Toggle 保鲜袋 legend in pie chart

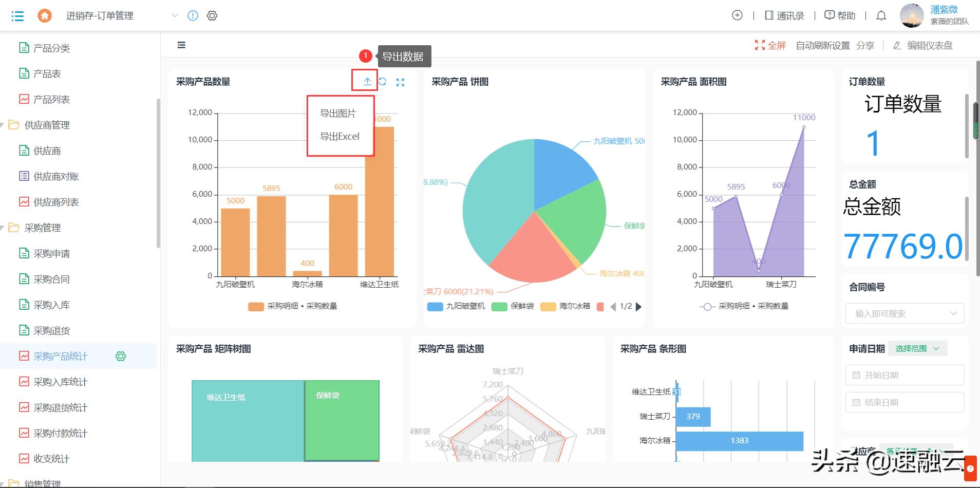click(513, 306)
